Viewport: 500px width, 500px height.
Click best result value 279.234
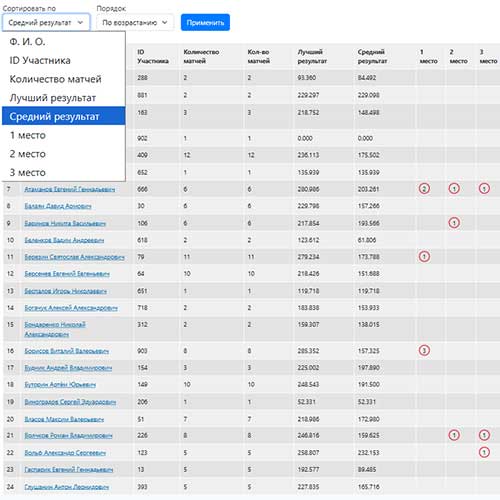coord(308,257)
